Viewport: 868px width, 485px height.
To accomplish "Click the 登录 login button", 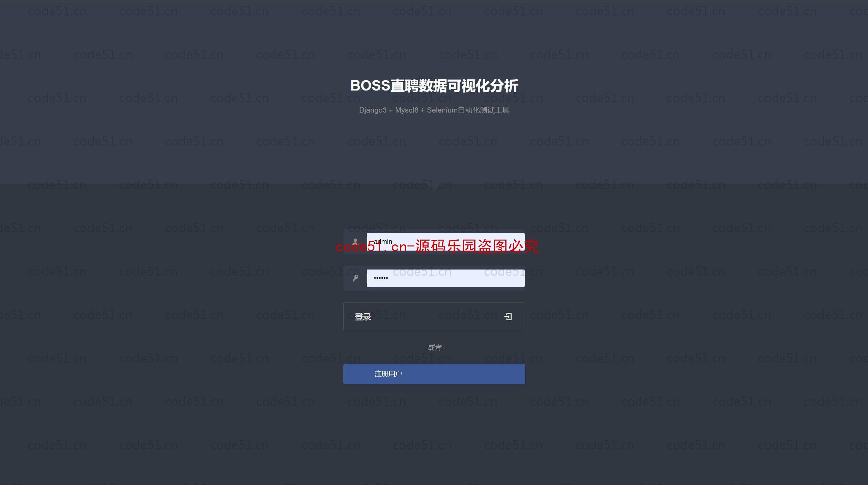I will 434,316.
